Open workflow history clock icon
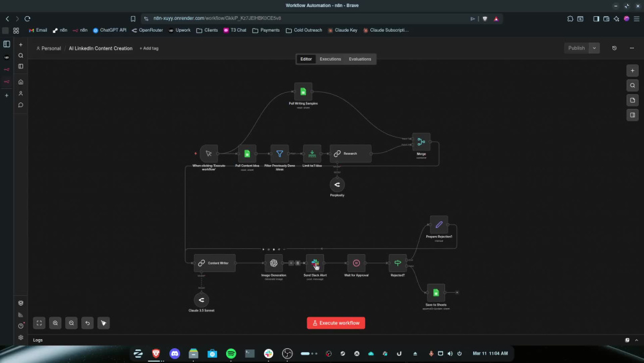 click(614, 48)
